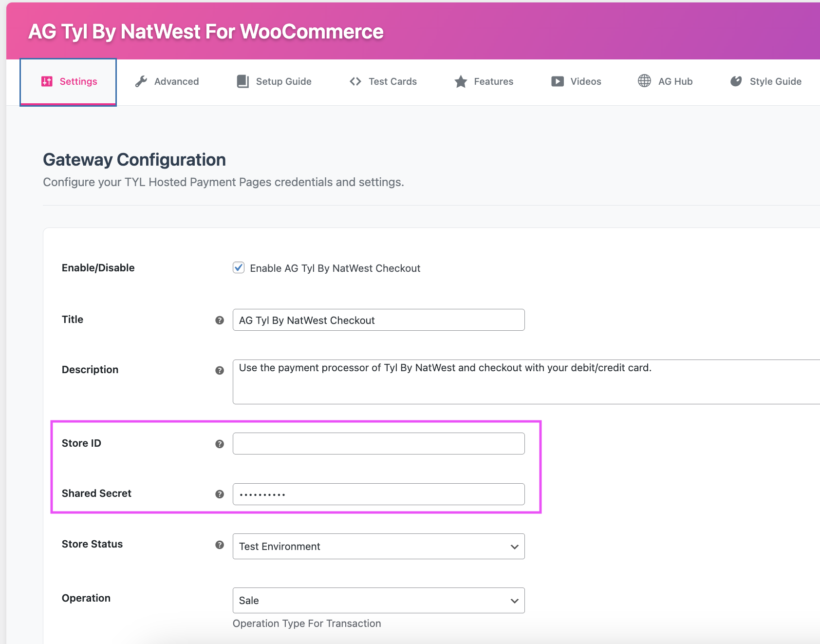Viewport: 820px width, 644px height.
Task: Click the Videos play icon
Action: pos(557,81)
